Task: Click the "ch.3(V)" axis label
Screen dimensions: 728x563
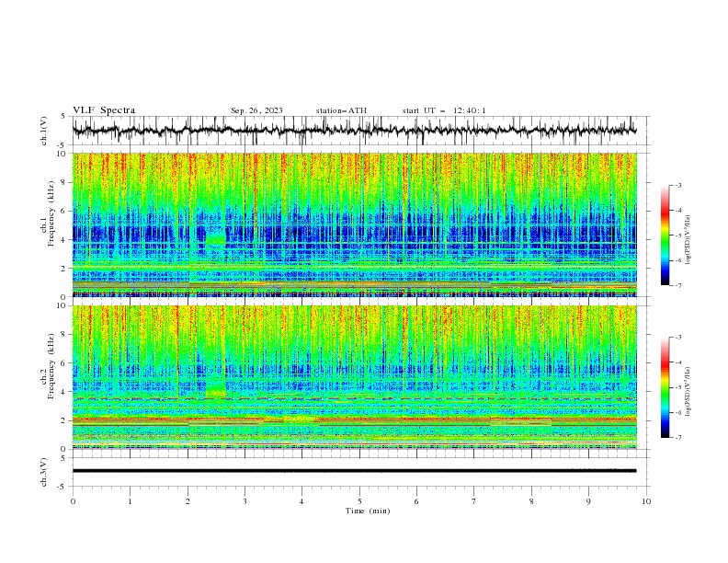Action: point(43,472)
